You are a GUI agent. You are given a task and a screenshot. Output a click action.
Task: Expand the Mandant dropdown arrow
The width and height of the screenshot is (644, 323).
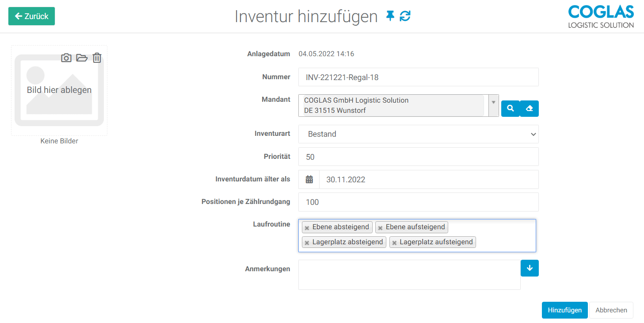493,102
